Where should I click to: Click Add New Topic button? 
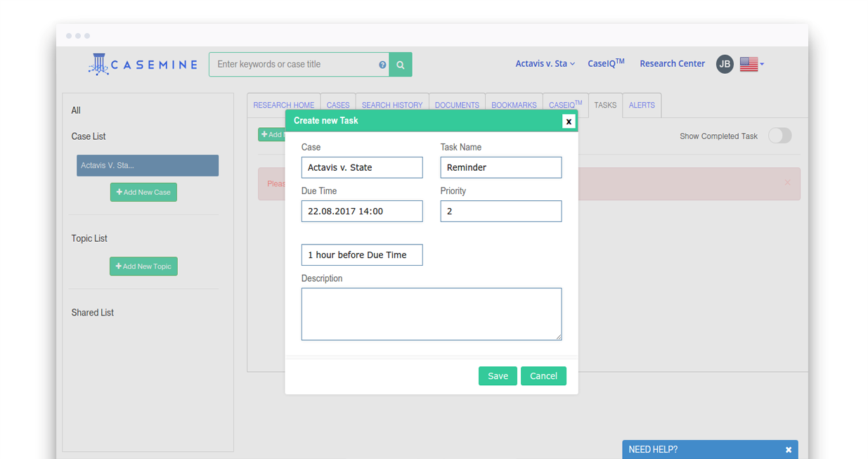(x=143, y=266)
